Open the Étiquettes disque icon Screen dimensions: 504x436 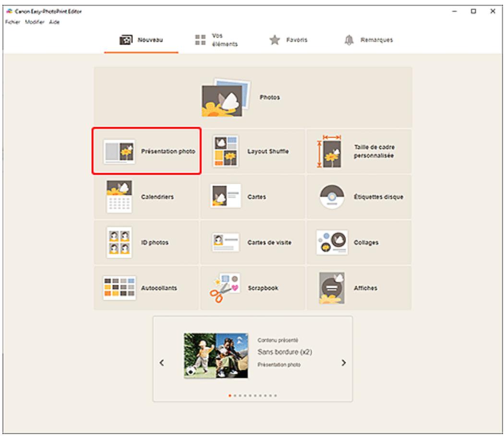(332, 197)
